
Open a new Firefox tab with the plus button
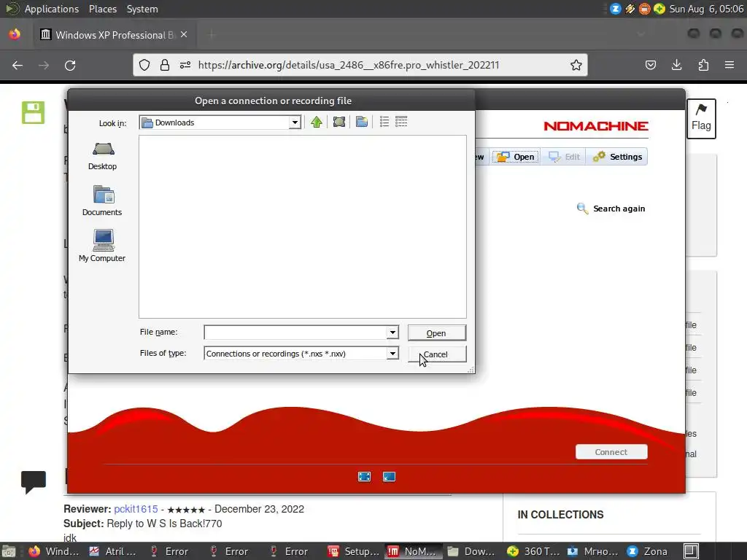[x=212, y=35]
